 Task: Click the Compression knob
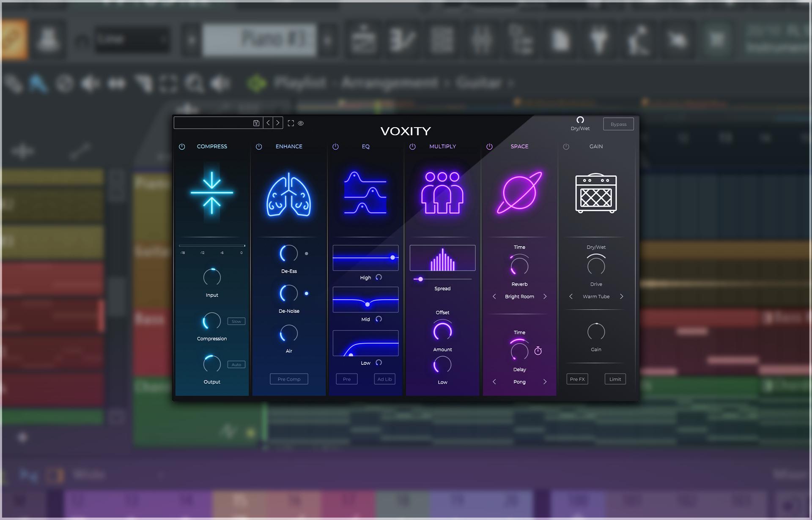click(212, 321)
